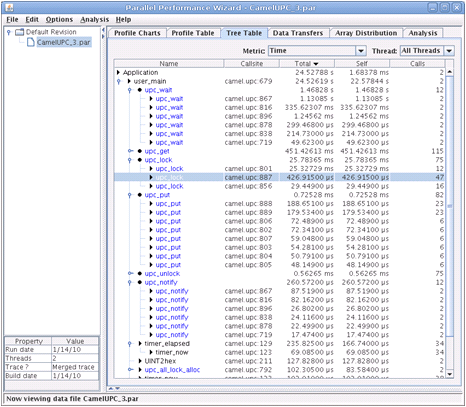Select CamelUPC_3.par in the revision tree
The image size is (466, 407).
pos(63,42)
